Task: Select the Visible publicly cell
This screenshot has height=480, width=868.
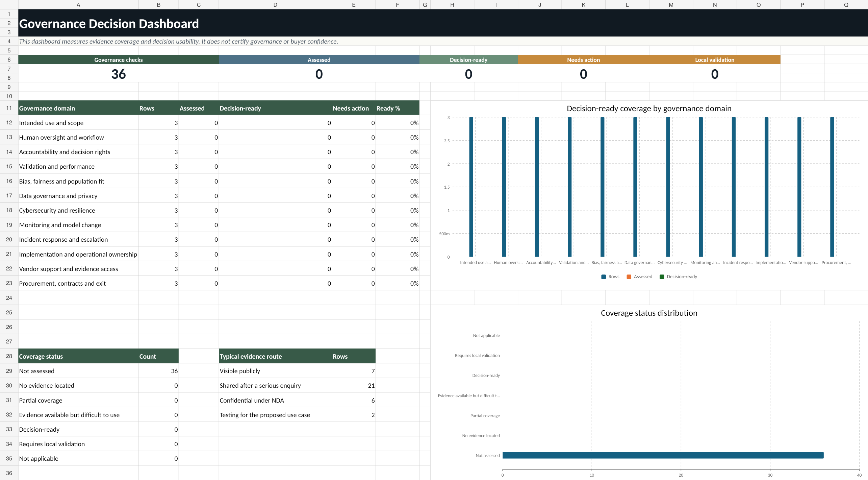Action: point(275,371)
